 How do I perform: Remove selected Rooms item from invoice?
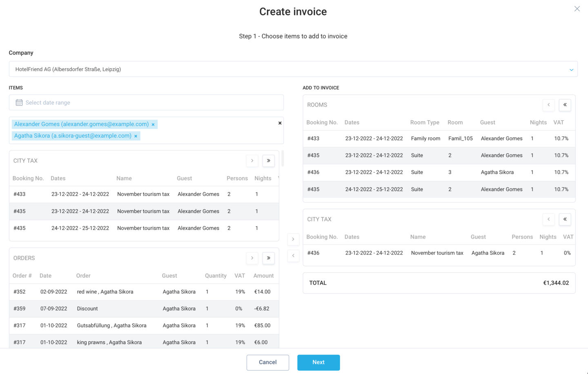tap(548, 105)
